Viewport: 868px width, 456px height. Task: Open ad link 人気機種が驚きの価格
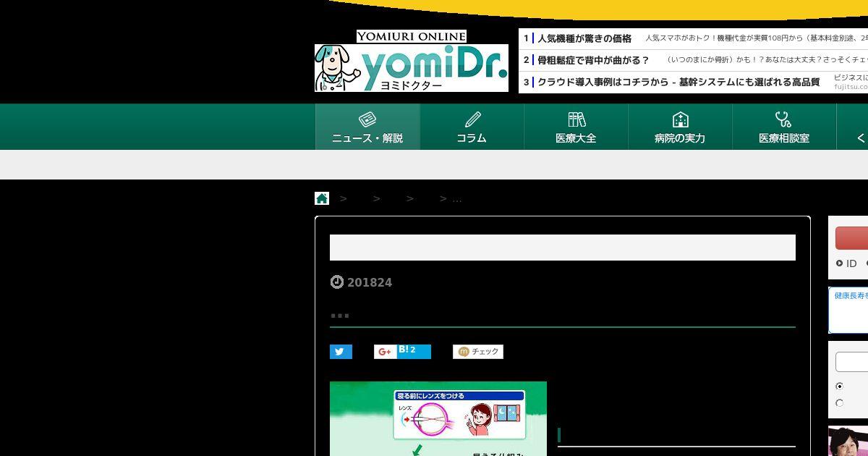pos(584,38)
